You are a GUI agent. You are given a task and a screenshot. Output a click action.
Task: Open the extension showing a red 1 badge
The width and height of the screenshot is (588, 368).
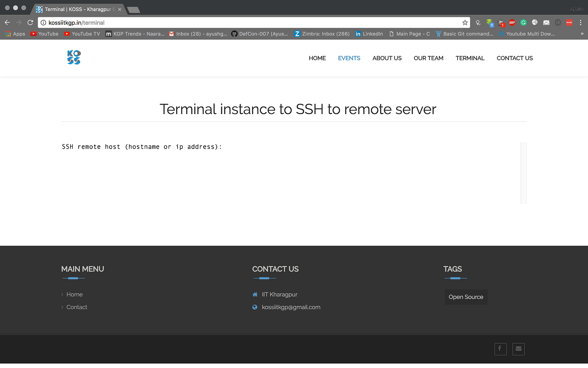501,23
